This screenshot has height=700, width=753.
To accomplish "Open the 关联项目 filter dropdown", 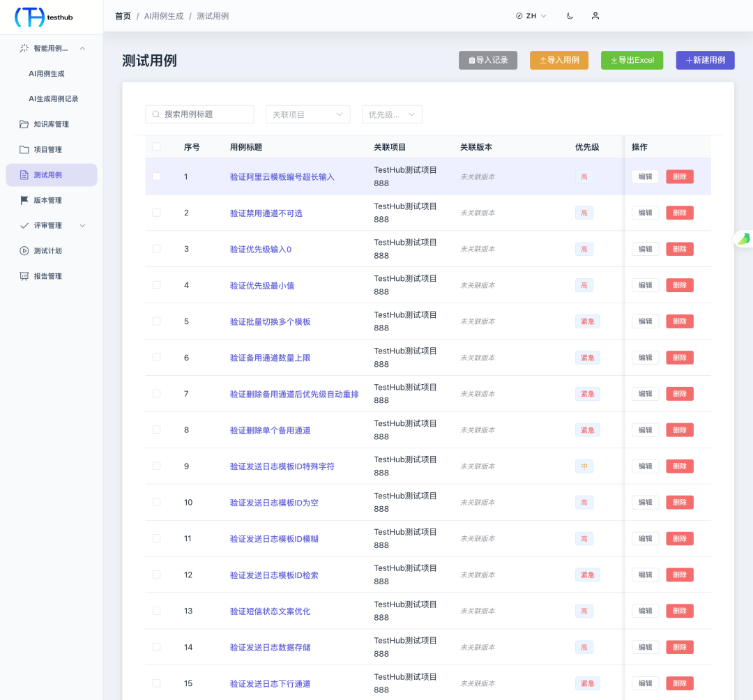I will pyautogui.click(x=307, y=114).
